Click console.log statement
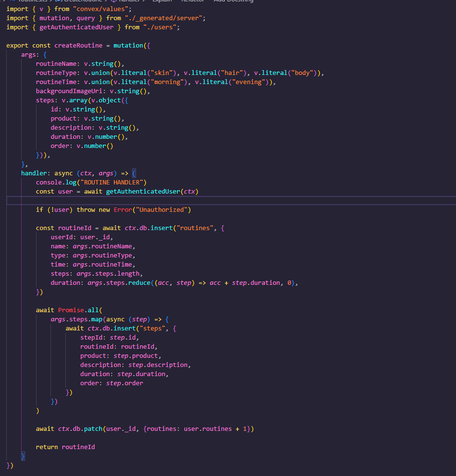 tap(91, 183)
